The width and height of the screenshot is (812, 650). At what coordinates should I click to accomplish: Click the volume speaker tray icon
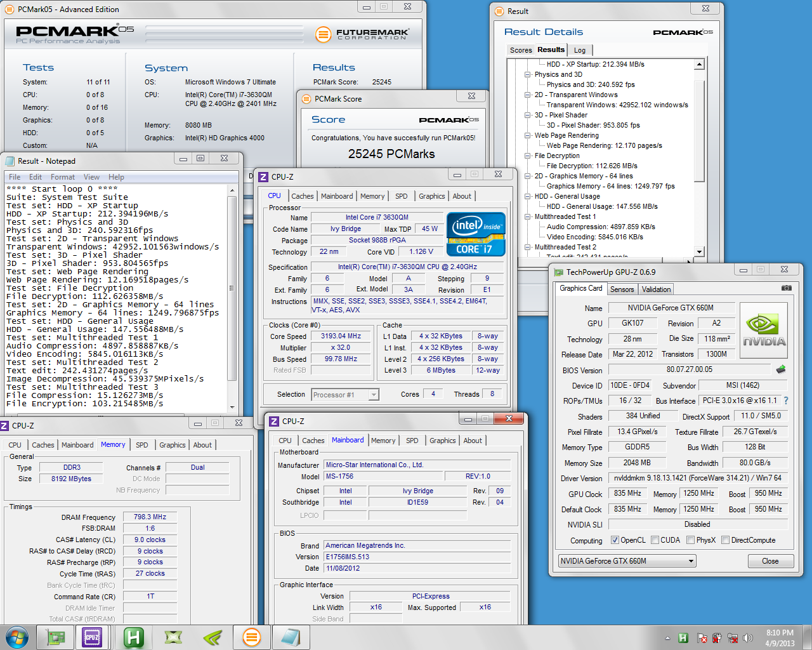tap(748, 638)
